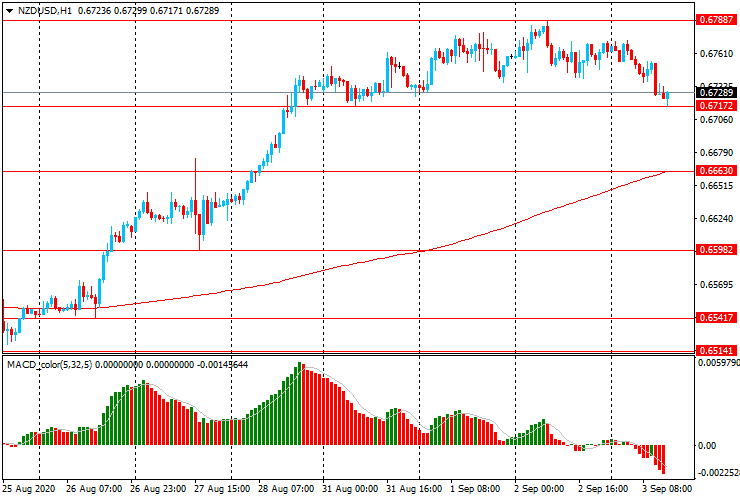
Task: Select the 0.66790 price scale value
Action: (716, 153)
